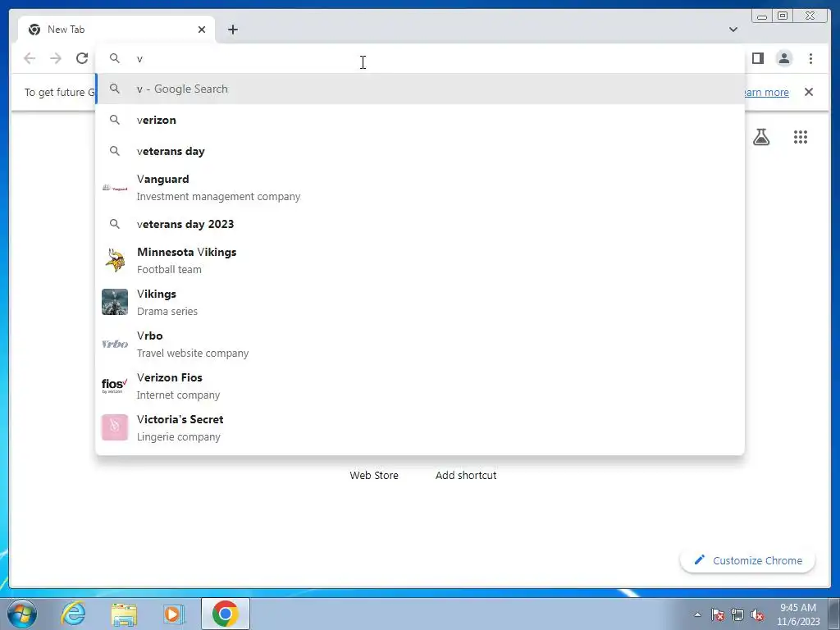Open a new tab with the plus button
Screen dimensions: 840x630
pos(232,30)
